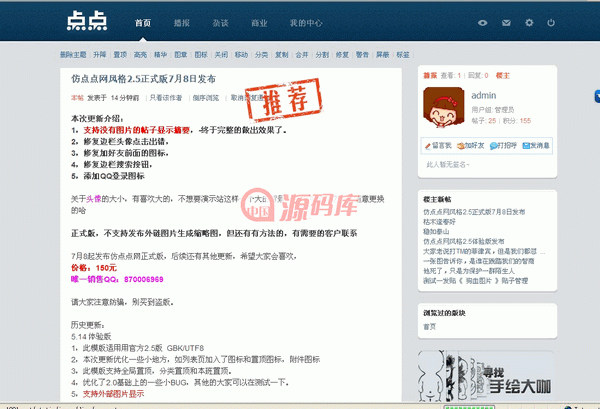Click the red 楼主 label in the user card
This screenshot has width=600, height=409.
point(503,76)
